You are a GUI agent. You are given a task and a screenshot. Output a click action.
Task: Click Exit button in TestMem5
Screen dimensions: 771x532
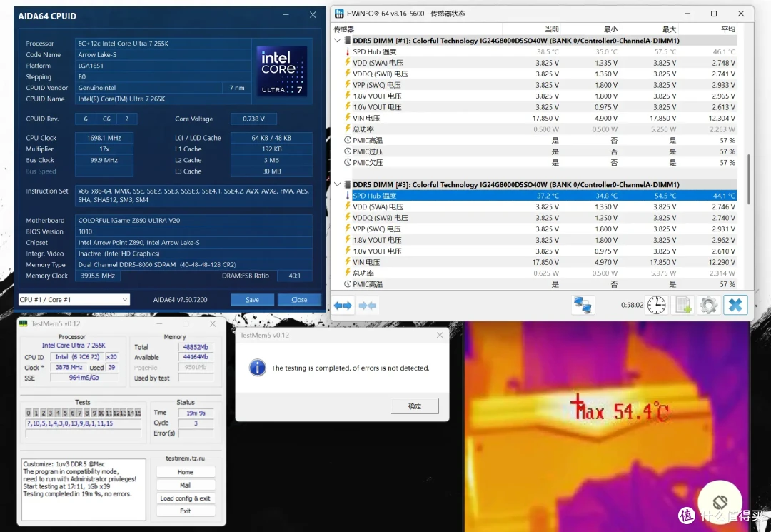[186, 511]
